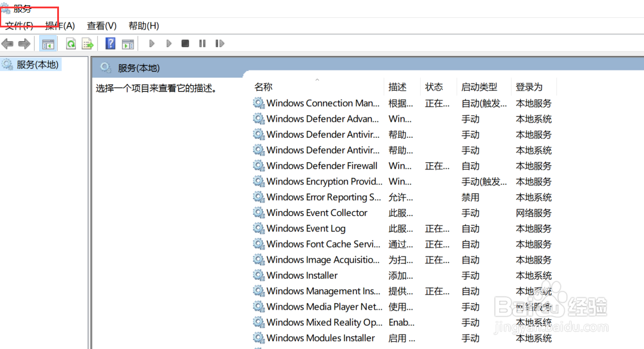The height and width of the screenshot is (349, 644).
Task: Click the Stop Service square icon
Action: coord(185,43)
